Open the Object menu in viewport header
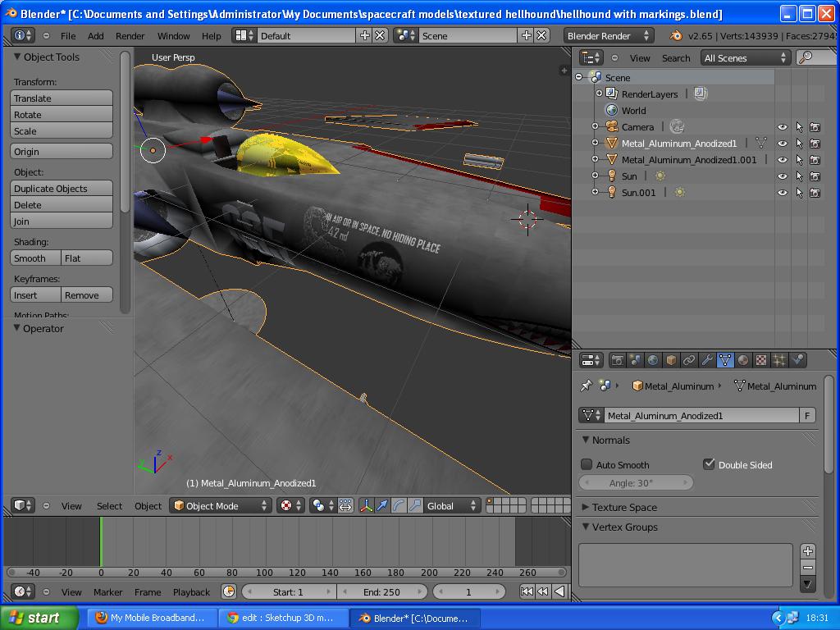The width and height of the screenshot is (840, 630). pyautogui.click(x=148, y=506)
